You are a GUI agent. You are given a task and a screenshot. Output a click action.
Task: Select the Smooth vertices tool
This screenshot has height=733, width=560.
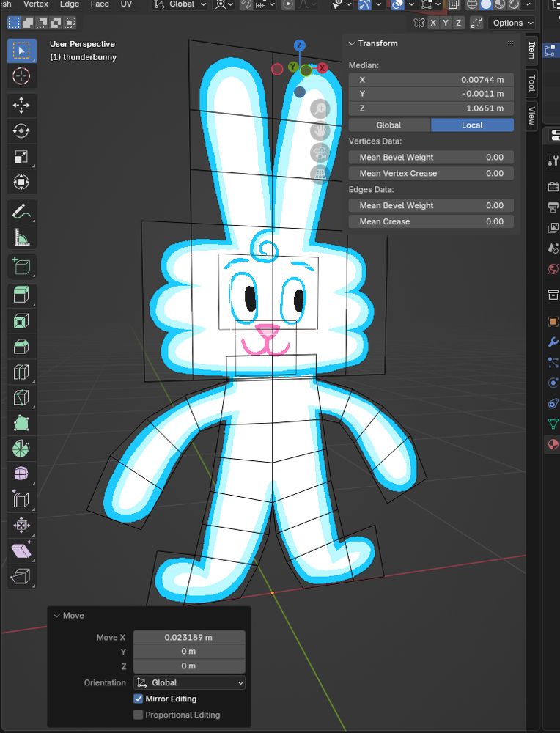tap(21, 474)
